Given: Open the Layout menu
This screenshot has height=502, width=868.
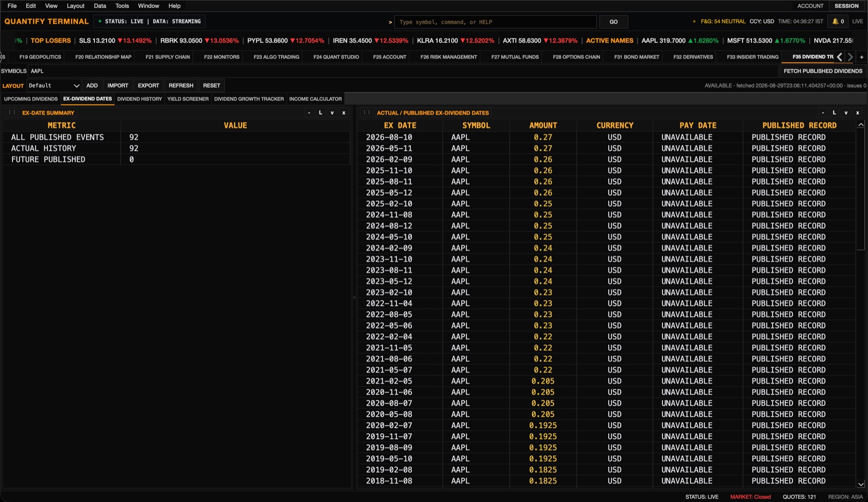Looking at the screenshot, I should 75,6.
